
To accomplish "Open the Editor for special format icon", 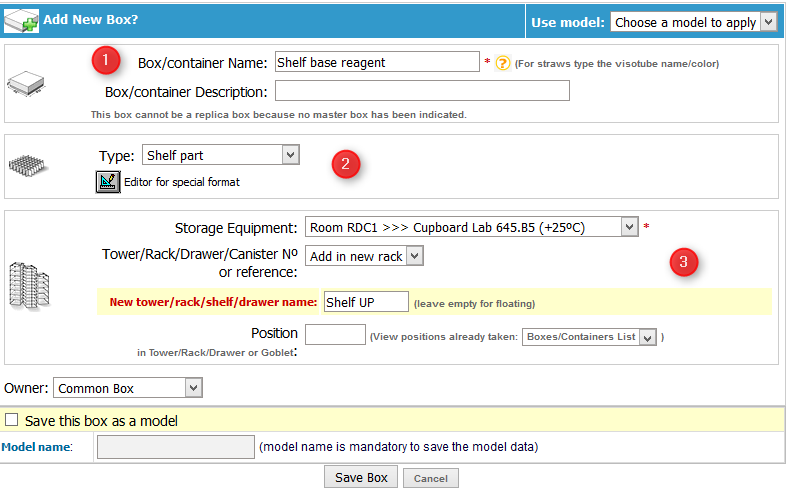I will pyautogui.click(x=108, y=182).
